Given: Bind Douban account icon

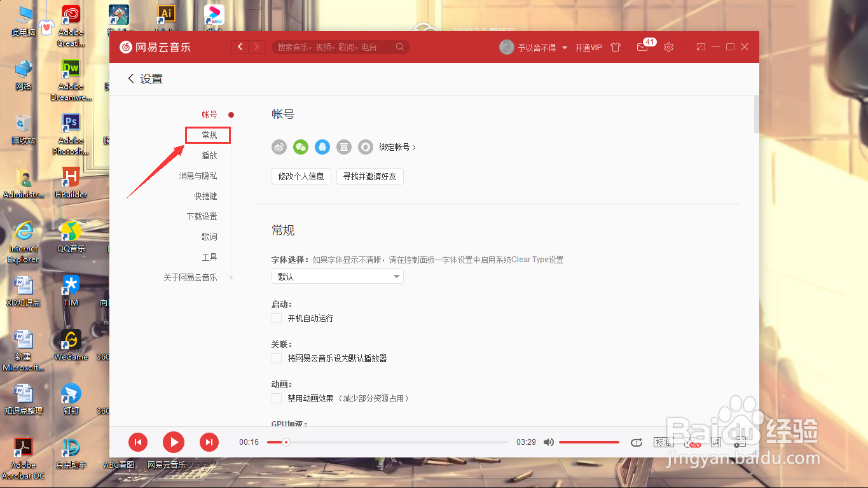Looking at the screenshot, I should [x=344, y=147].
